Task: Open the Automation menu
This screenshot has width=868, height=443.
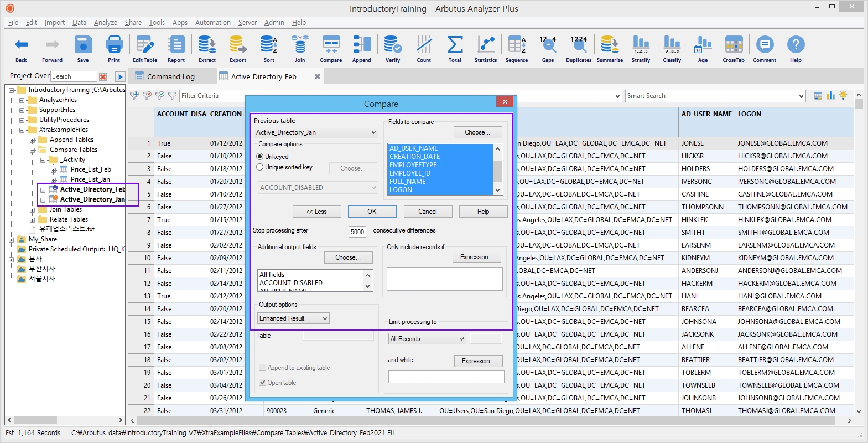Action: tap(212, 23)
